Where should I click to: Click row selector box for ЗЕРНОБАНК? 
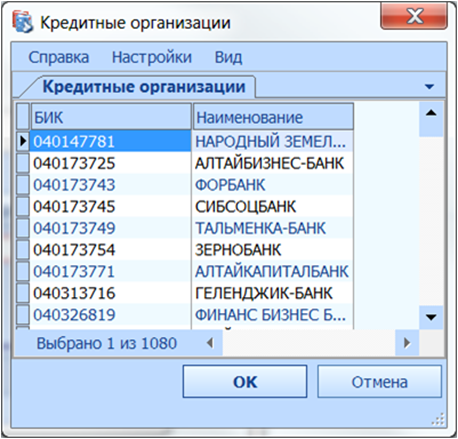23,250
